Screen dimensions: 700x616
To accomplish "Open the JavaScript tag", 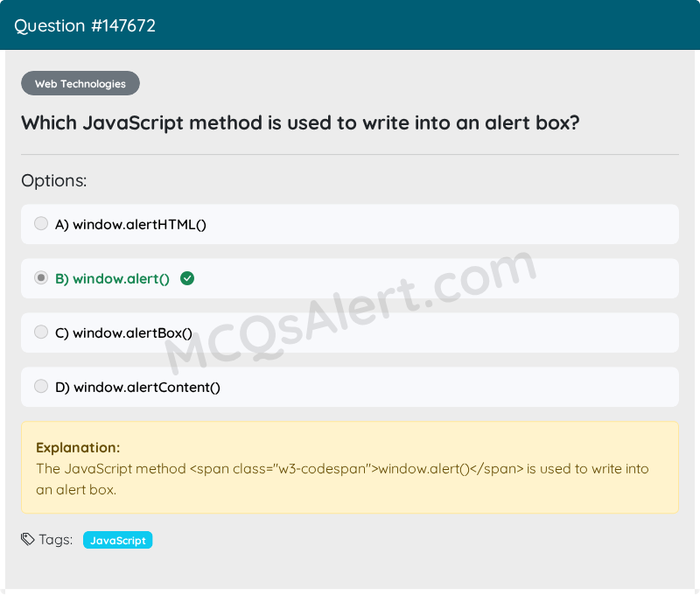I will [x=118, y=540].
